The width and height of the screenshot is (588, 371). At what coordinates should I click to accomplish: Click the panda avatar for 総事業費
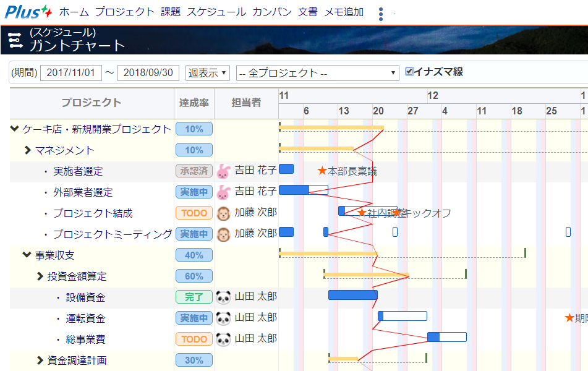click(x=223, y=339)
